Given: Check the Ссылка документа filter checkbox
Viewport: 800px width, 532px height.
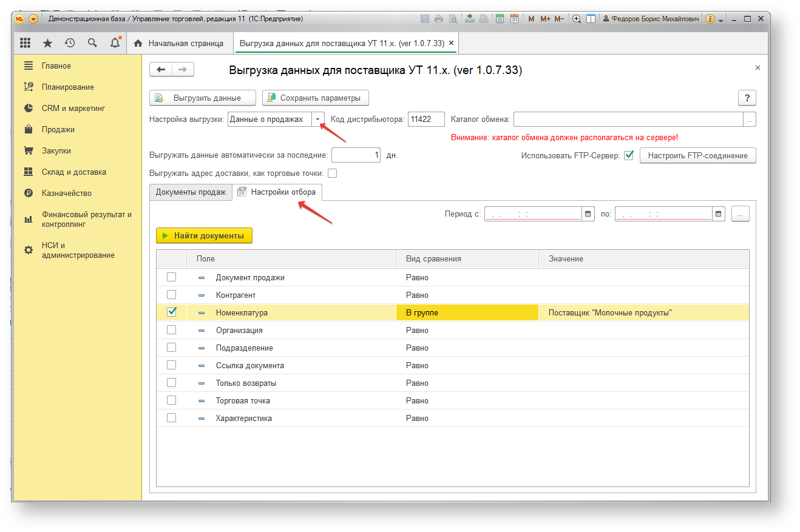Looking at the screenshot, I should pos(172,365).
